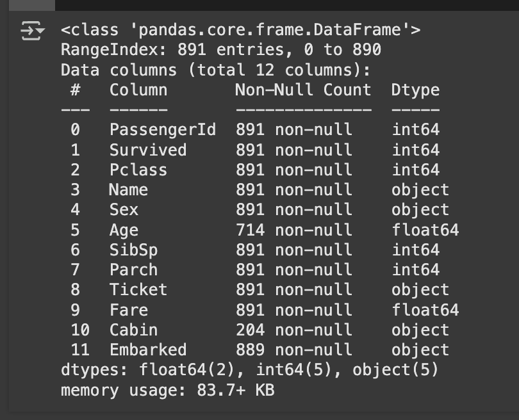Screen dimensions: 519x420
Task: Click the 'Non-Null Count' column header
Action: [303, 90]
